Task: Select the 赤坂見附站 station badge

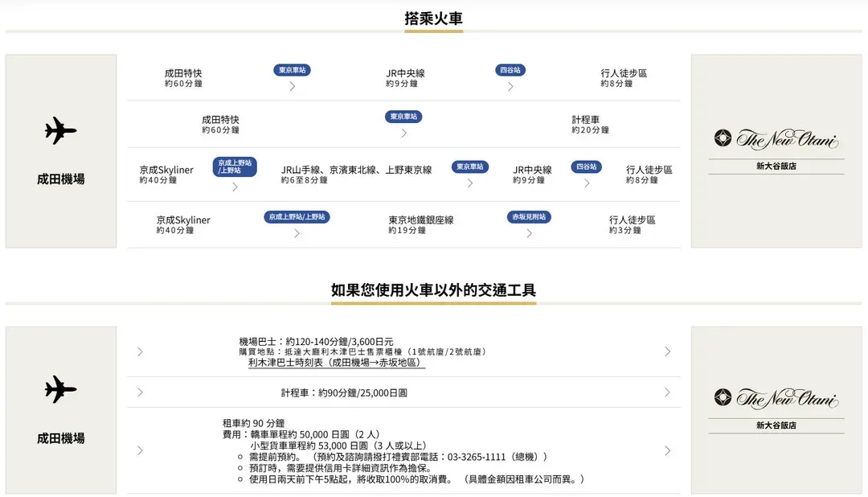Action: point(529,217)
